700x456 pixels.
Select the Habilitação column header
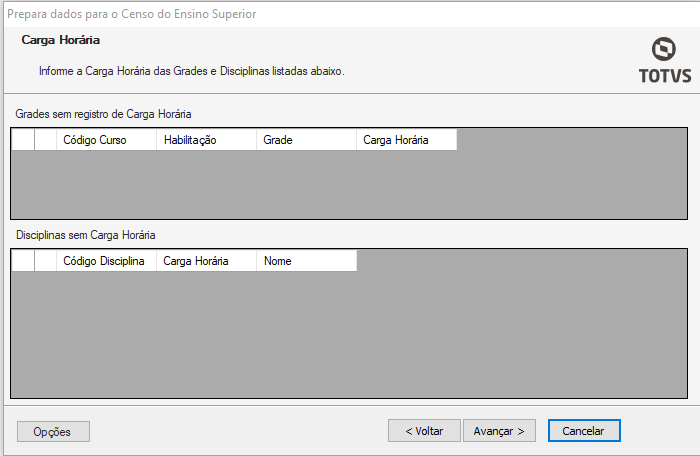(x=206, y=140)
